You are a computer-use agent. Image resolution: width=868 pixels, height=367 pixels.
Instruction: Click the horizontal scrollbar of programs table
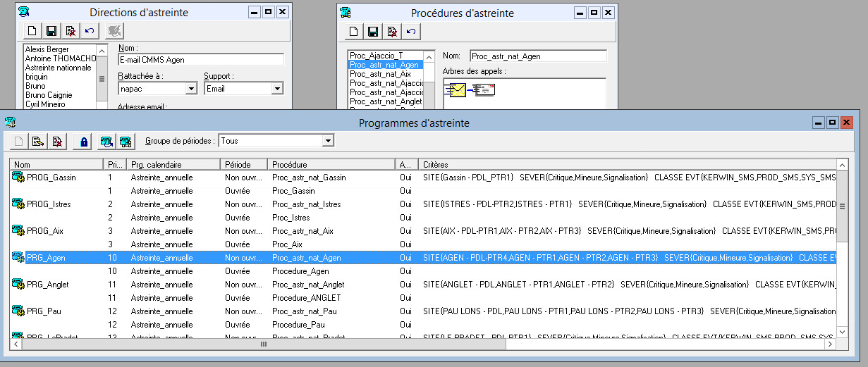point(423,344)
